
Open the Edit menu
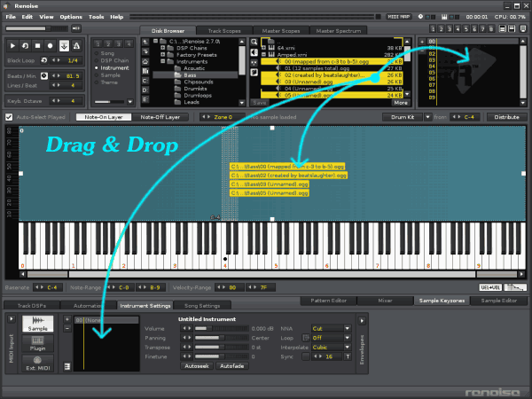tap(27, 17)
